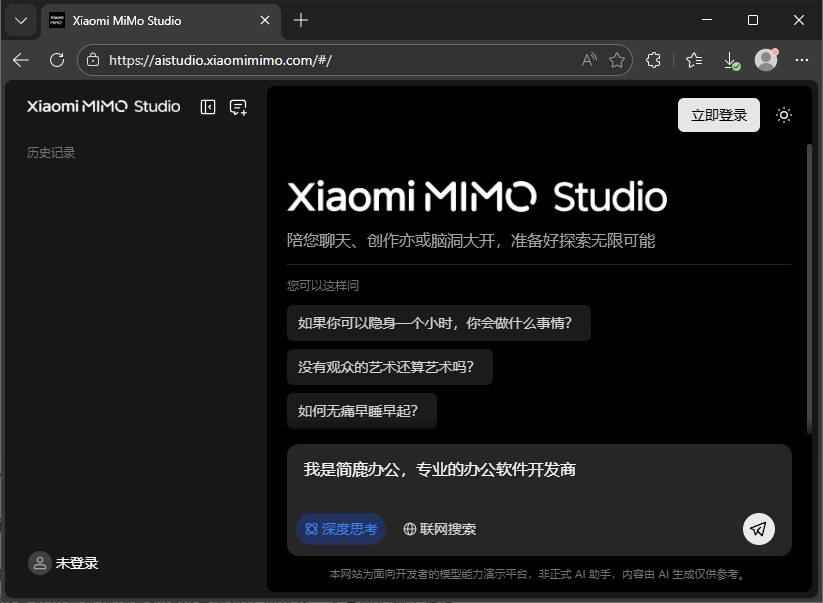The width and height of the screenshot is (823, 603).
Task: Start read aloud in the address bar
Action: pos(589,59)
